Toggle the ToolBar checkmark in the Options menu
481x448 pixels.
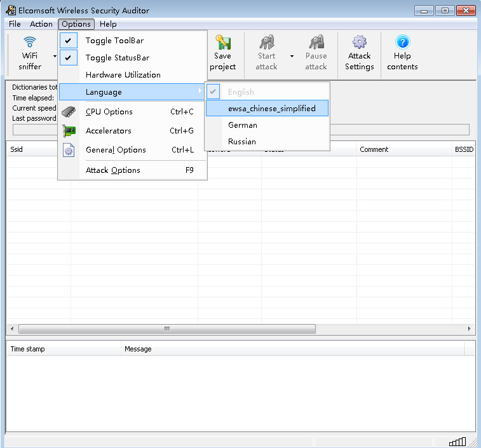pyautogui.click(x=69, y=41)
